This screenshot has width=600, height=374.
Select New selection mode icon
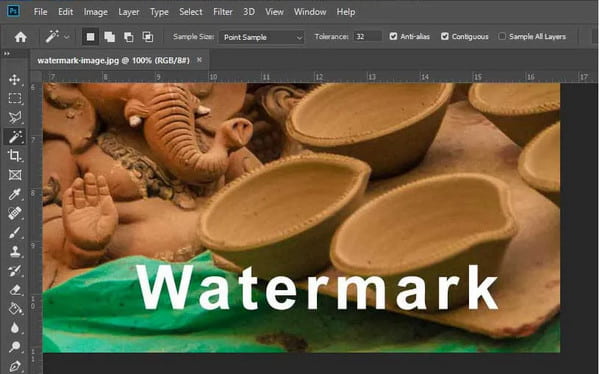[x=91, y=37]
